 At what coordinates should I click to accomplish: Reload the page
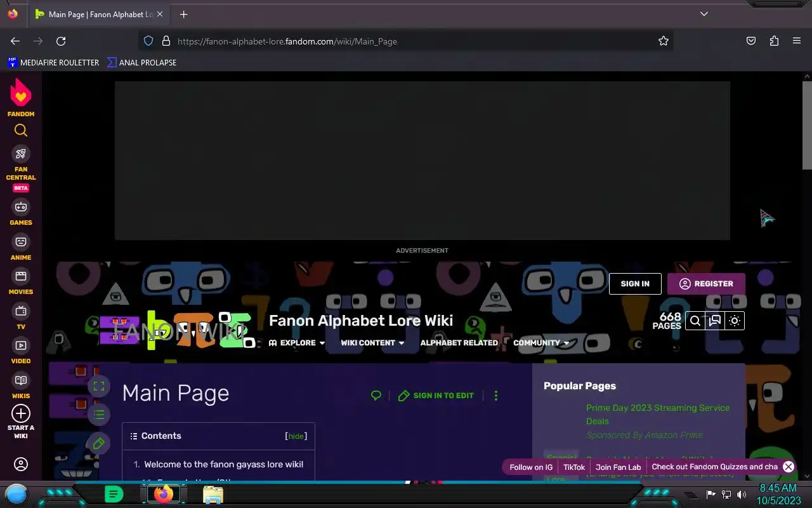(61, 41)
